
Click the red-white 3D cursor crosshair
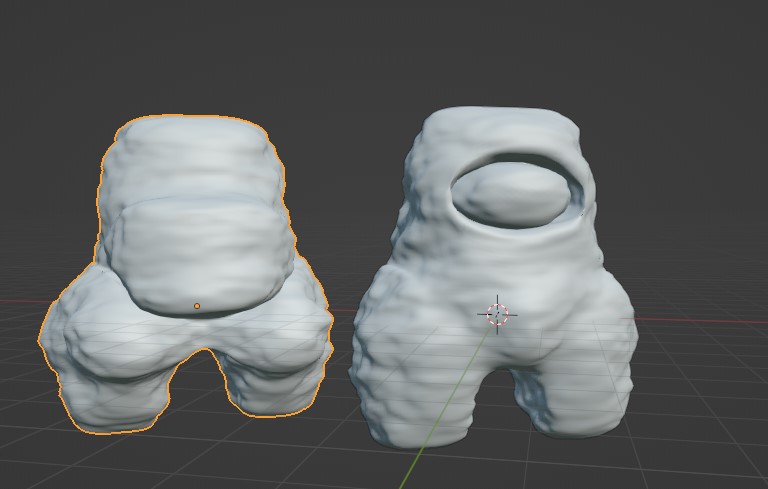tap(497, 315)
